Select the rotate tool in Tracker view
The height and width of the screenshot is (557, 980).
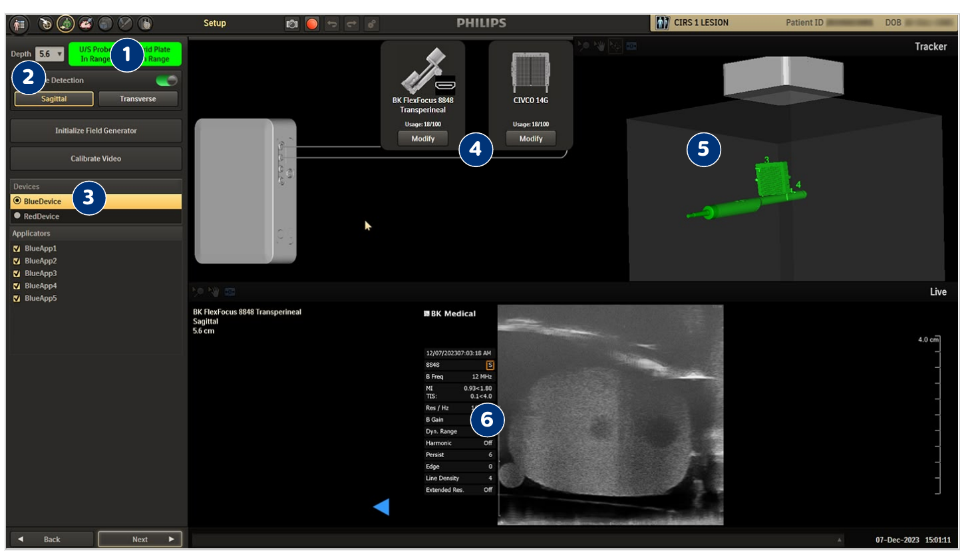click(x=615, y=46)
